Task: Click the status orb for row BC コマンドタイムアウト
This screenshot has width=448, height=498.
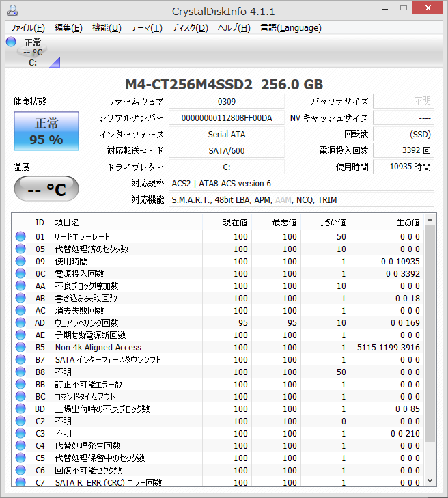Action: (x=20, y=396)
